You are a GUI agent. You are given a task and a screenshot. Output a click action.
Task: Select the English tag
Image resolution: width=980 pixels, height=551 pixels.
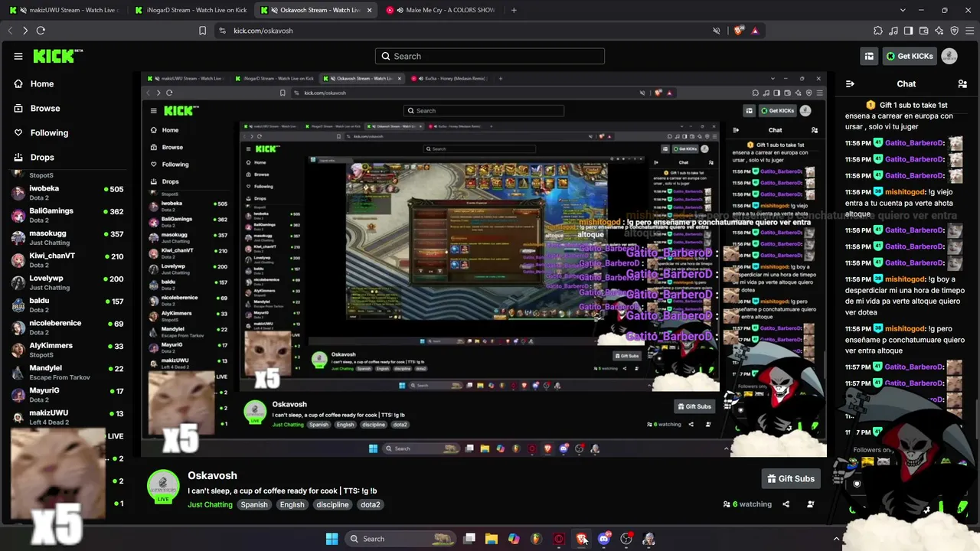(x=292, y=504)
